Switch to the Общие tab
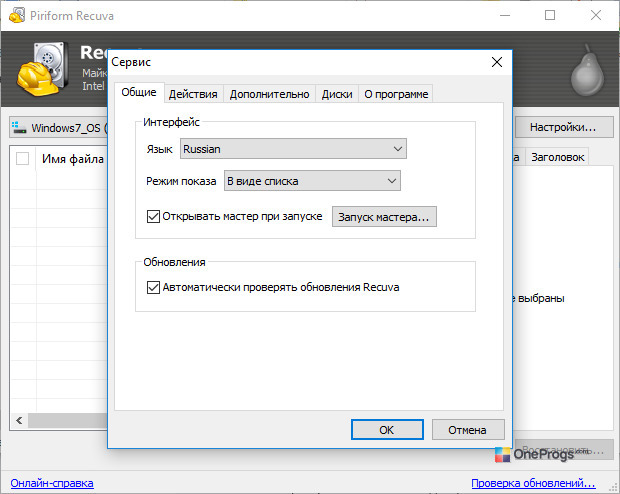 pos(139,93)
